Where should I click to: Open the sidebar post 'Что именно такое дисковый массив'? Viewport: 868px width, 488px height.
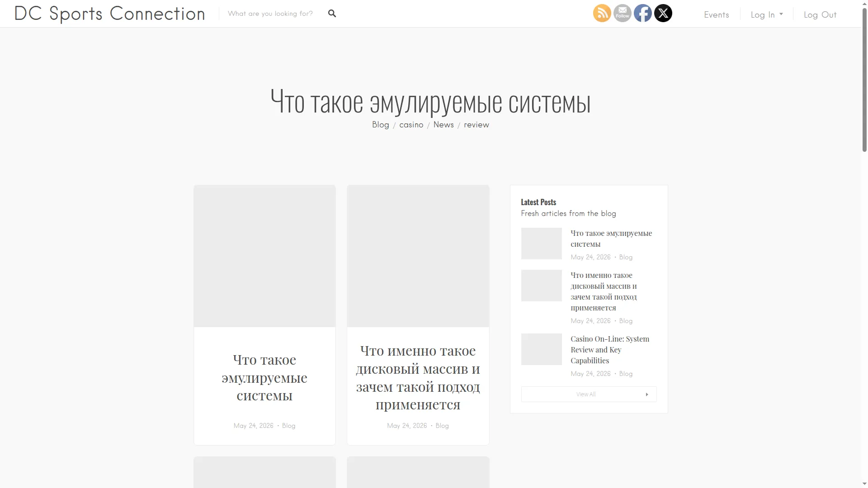pyautogui.click(x=604, y=291)
